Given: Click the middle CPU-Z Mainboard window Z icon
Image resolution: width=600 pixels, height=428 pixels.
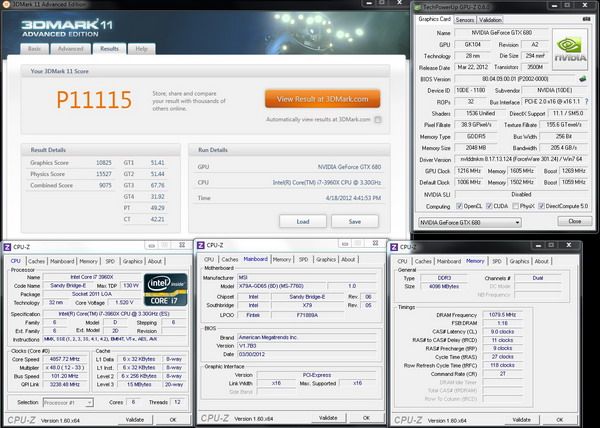Looking at the screenshot, I should click(x=201, y=245).
